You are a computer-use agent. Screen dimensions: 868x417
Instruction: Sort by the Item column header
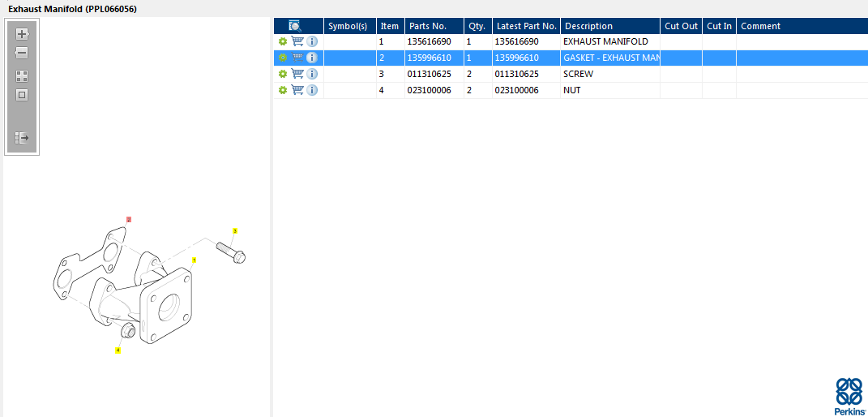[391, 26]
